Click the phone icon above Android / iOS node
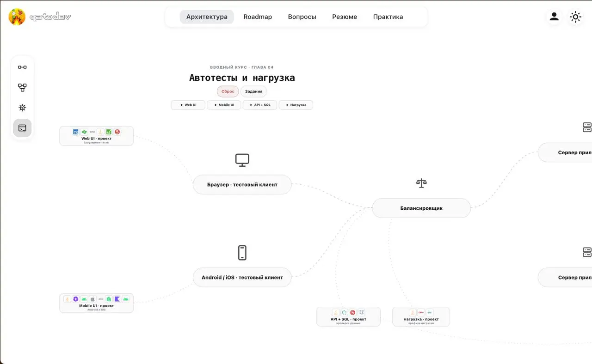 (242, 253)
